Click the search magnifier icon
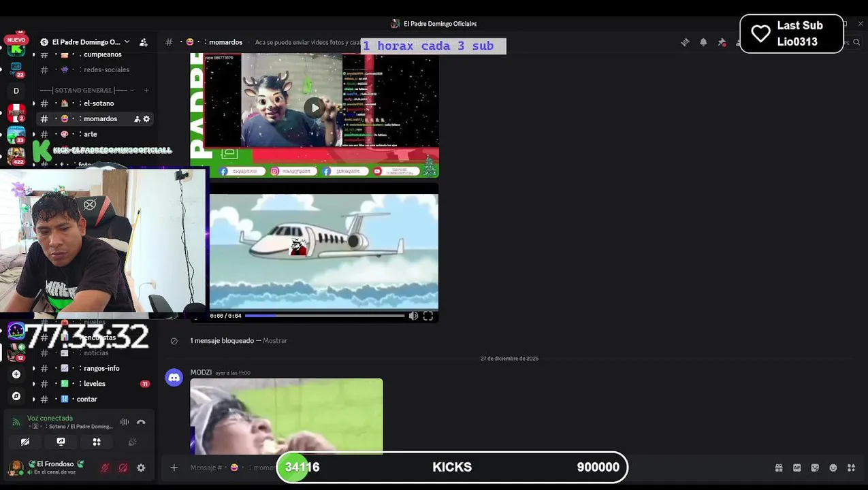The image size is (868, 490). tap(856, 42)
